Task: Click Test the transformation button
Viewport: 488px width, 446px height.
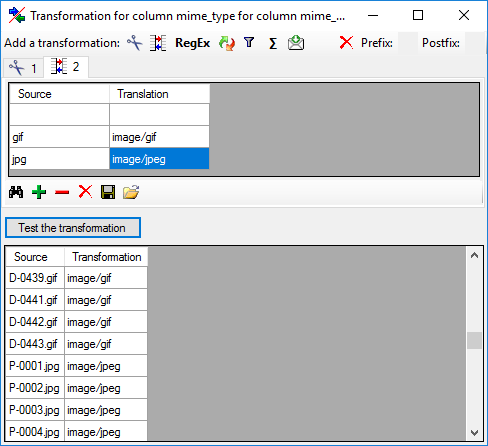Action: (73, 228)
